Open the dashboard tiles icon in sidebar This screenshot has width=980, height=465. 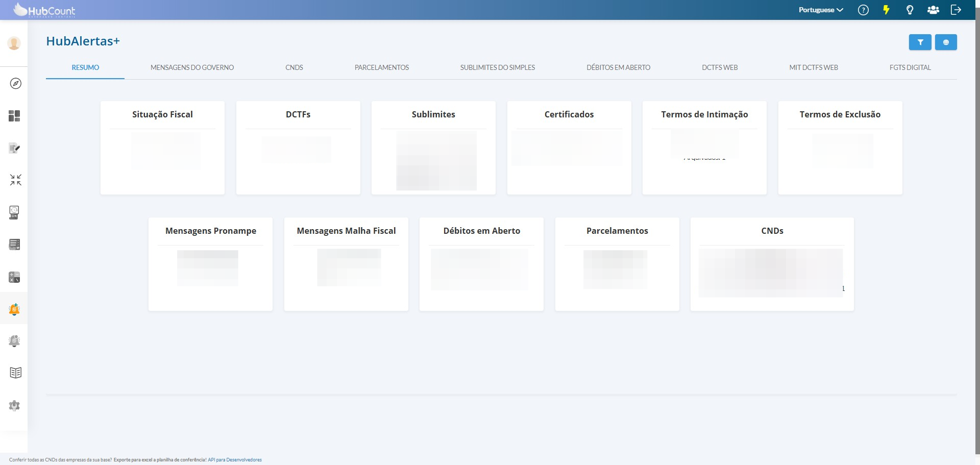14,116
